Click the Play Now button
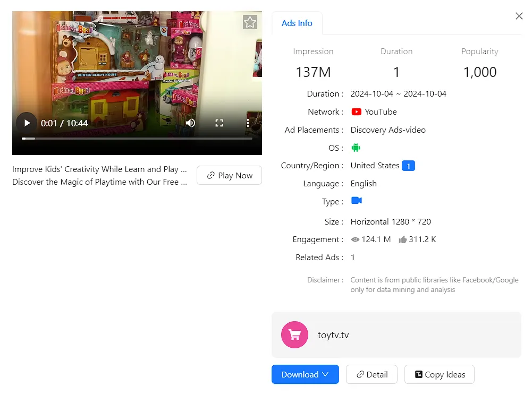Screen dimensions: 532x395 click(229, 175)
